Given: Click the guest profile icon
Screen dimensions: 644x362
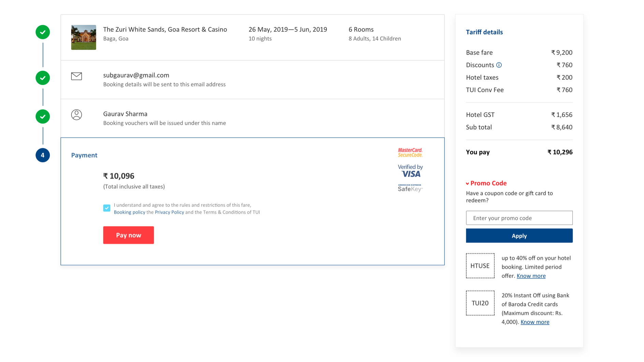Looking at the screenshot, I should 76,115.
